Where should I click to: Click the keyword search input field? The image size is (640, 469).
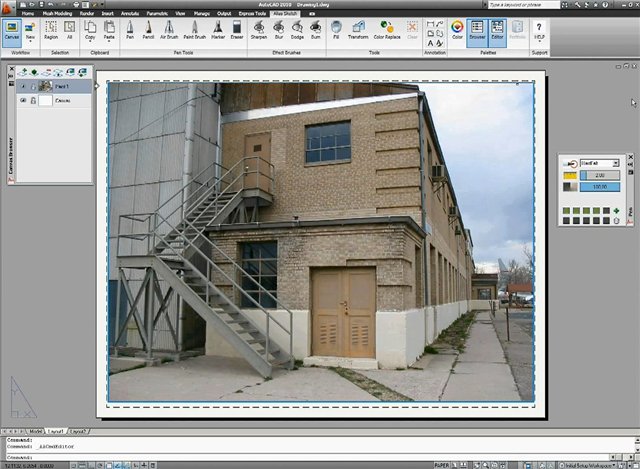(x=524, y=5)
